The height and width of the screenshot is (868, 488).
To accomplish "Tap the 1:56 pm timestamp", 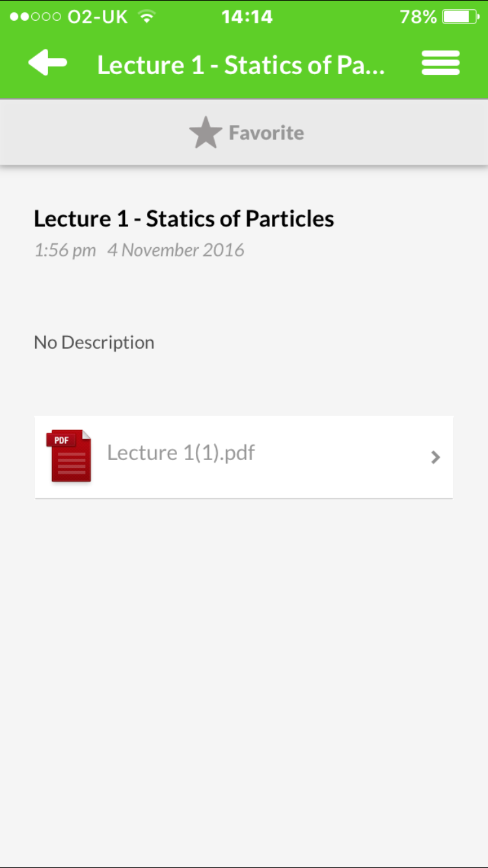I will (65, 251).
